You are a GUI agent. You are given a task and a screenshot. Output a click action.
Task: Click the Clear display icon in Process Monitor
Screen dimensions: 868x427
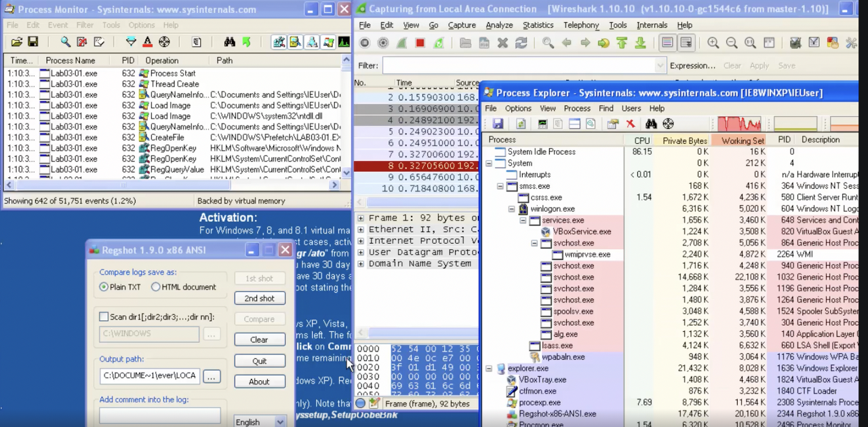(99, 42)
